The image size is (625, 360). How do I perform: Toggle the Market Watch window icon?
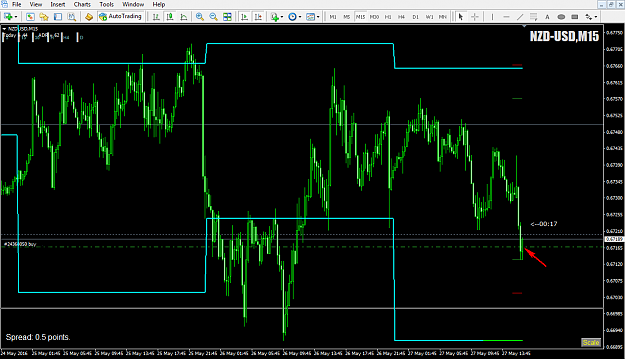click(30, 17)
